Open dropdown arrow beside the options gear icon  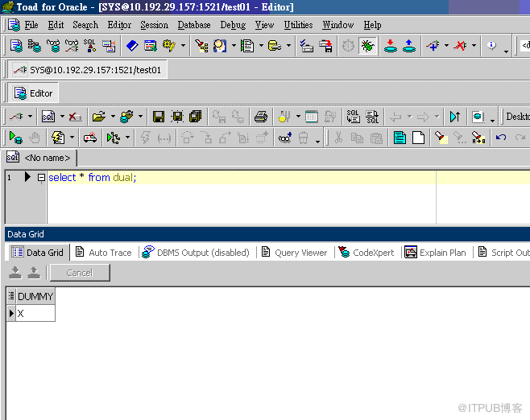point(183,46)
